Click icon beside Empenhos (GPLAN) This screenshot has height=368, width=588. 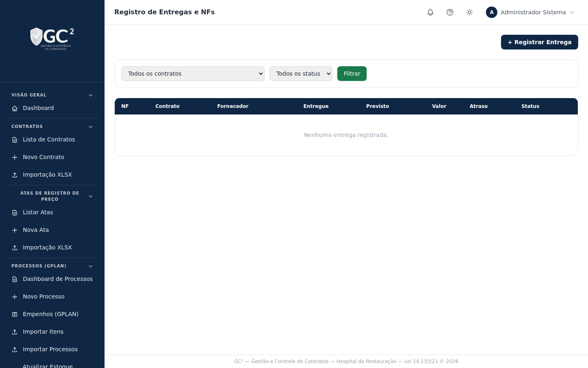[x=15, y=314]
